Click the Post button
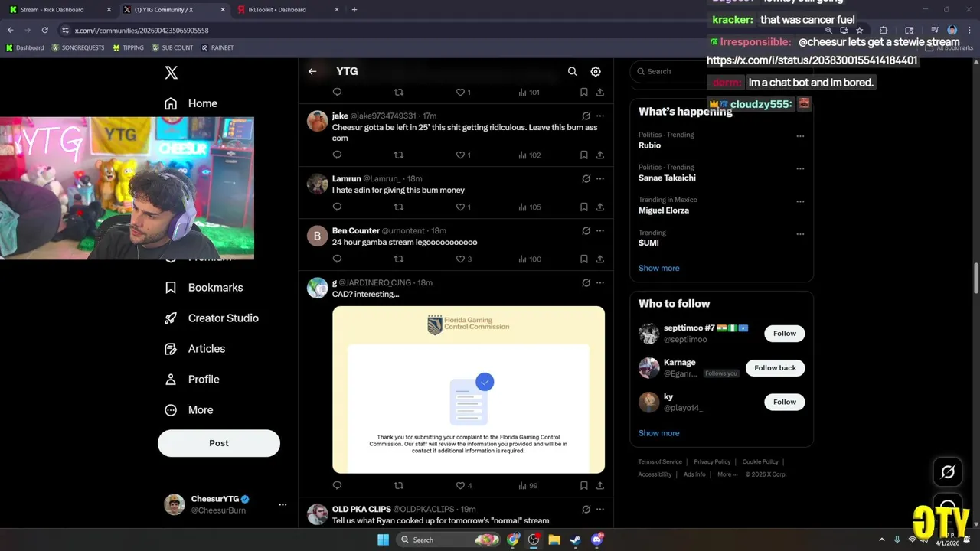 point(219,443)
